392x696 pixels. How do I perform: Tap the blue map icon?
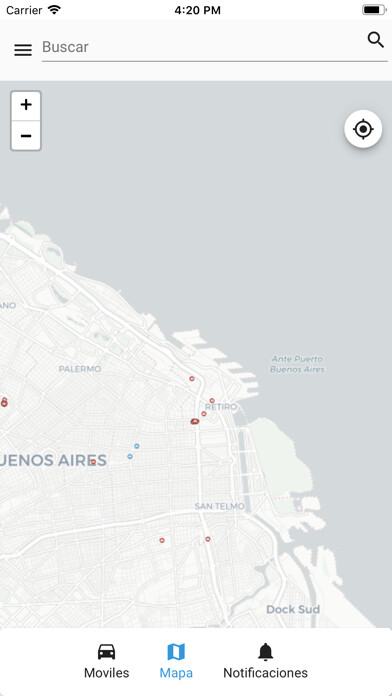coord(176,652)
